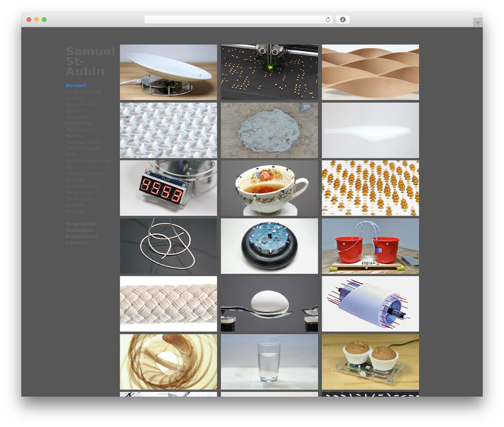504x427 pixels.
Task: Open the blurry white light thumbnail
Action: pos(371,130)
